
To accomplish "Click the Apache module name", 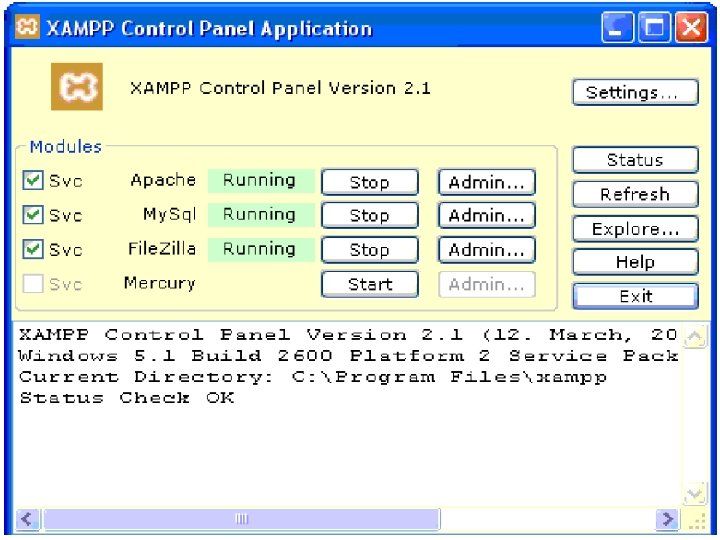I will click(x=163, y=180).
